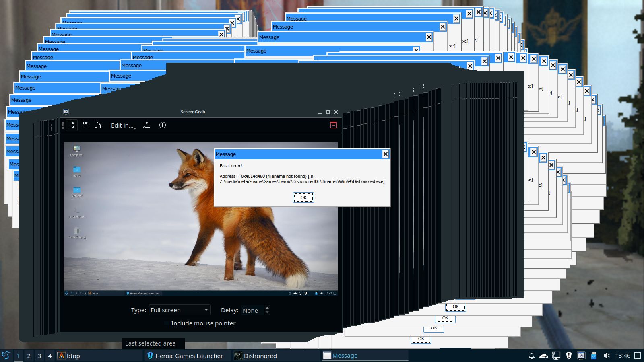Screen dimensions: 644x362
Task: Click the show desktop icon at panel end
Action: pyautogui.click(x=638, y=356)
